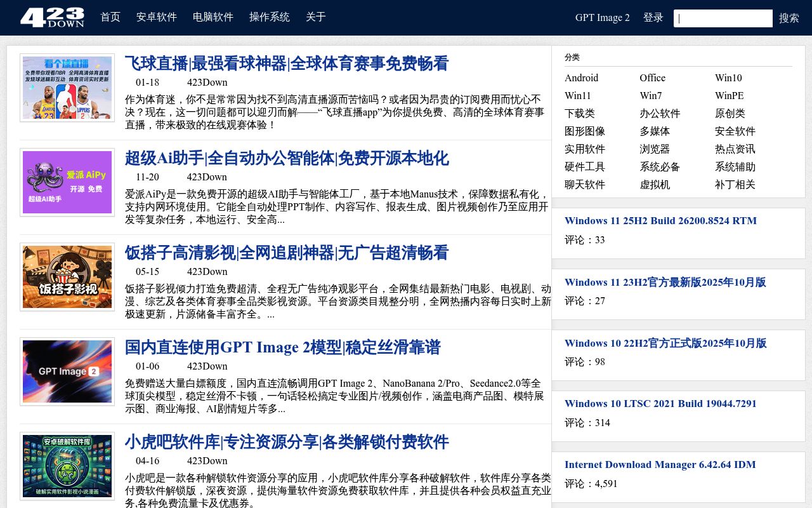Open the 小虎吧软件库 article thumbnail
This screenshot has width=812, height=508.
click(x=67, y=466)
